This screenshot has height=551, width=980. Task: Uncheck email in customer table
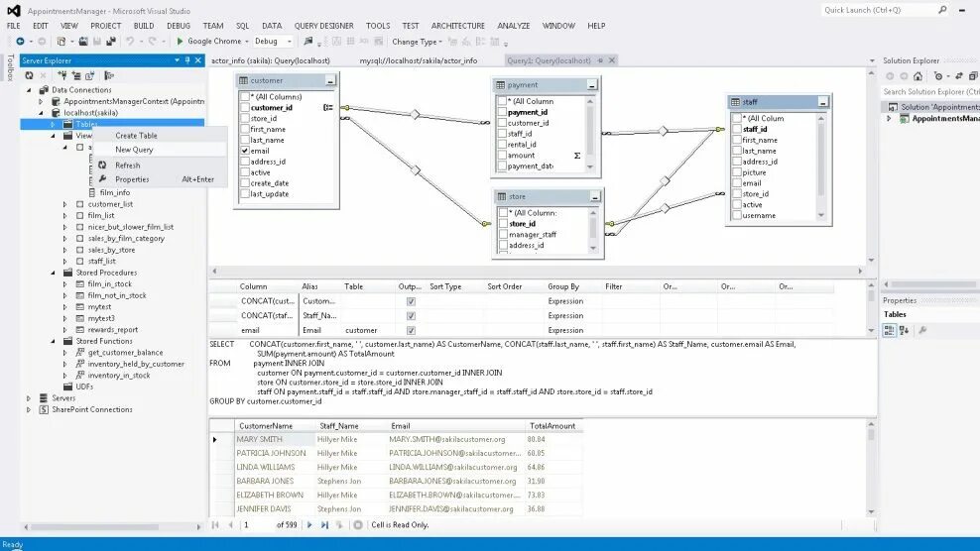click(245, 151)
